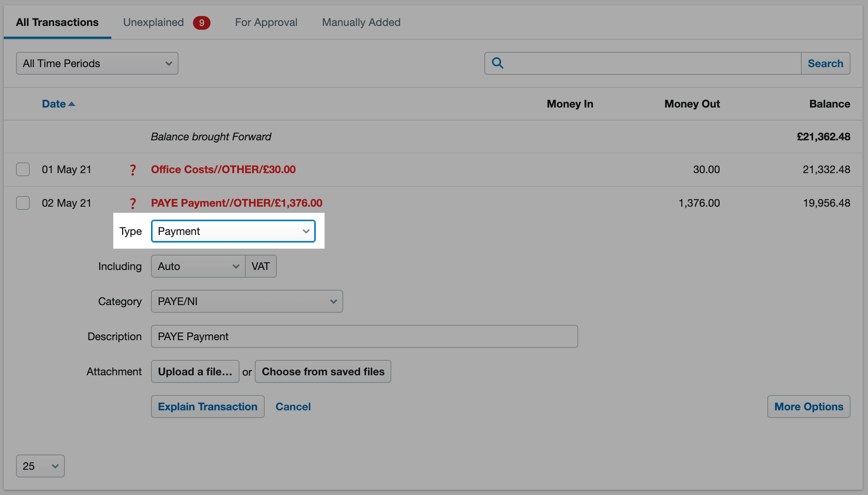Screen dimensions: 868x495
Task: Toggle the 25 records per page stepper
Action: [x=38, y=466]
